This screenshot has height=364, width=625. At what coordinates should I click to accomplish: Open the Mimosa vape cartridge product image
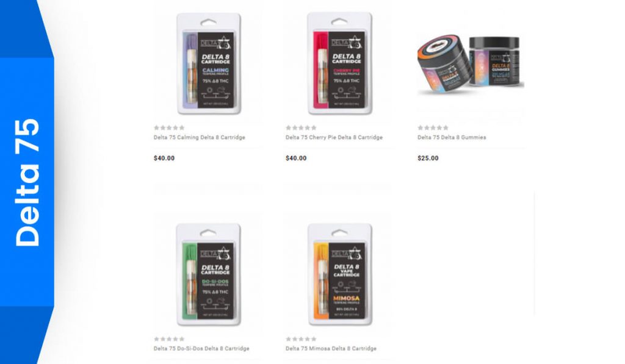[339, 275]
